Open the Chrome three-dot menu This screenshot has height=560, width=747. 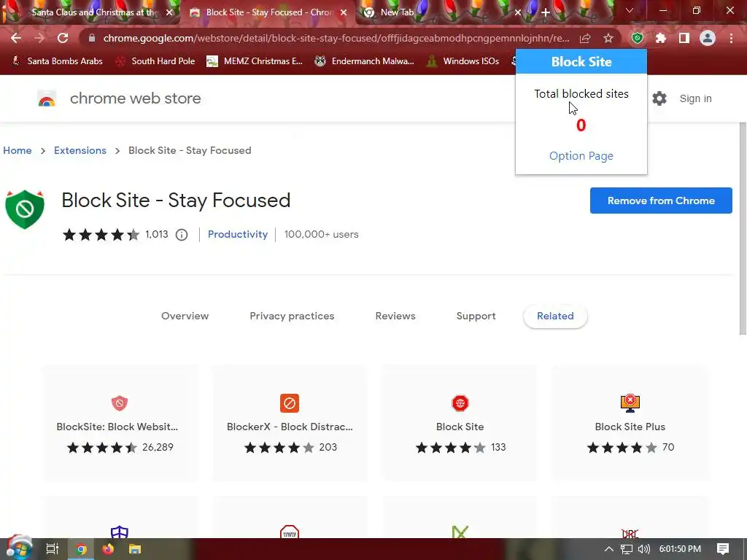(731, 38)
